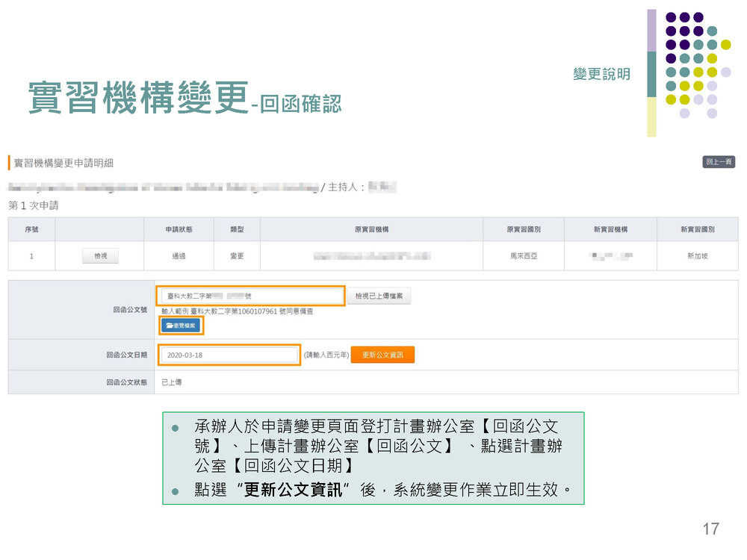Select the 回函公文日期 date field showing 2020-03-18
Viewport: 747px width, 560px height.
pos(229,355)
